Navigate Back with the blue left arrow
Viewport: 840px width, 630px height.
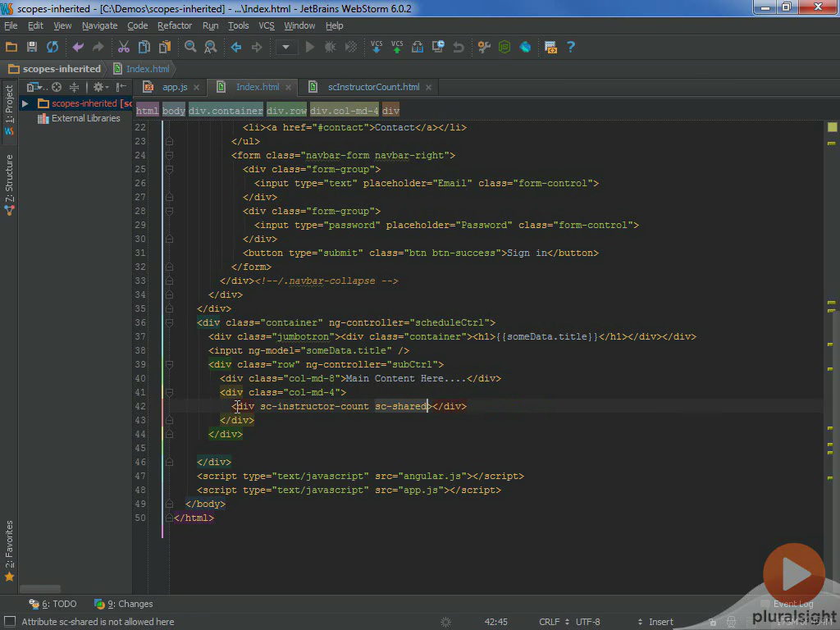[x=236, y=47]
